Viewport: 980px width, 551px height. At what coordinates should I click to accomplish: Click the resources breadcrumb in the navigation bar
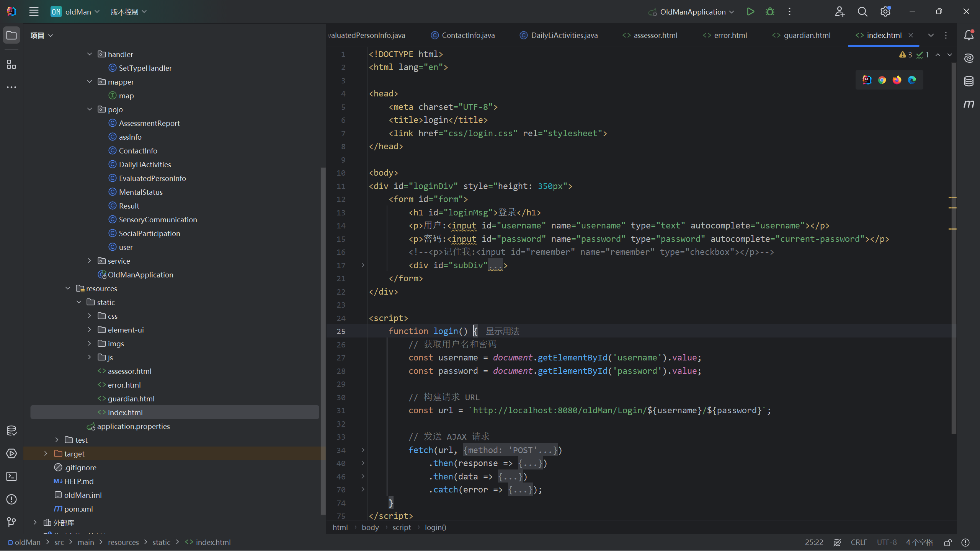[x=123, y=543]
